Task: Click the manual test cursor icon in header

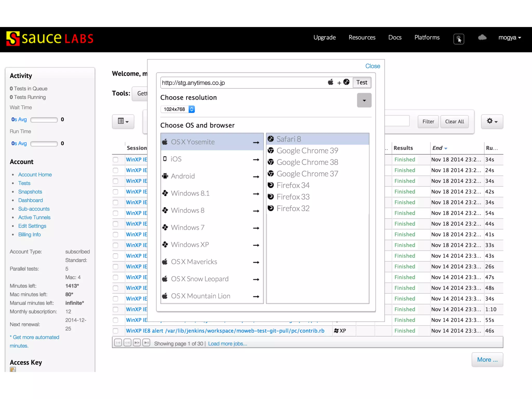Action: [x=459, y=39]
